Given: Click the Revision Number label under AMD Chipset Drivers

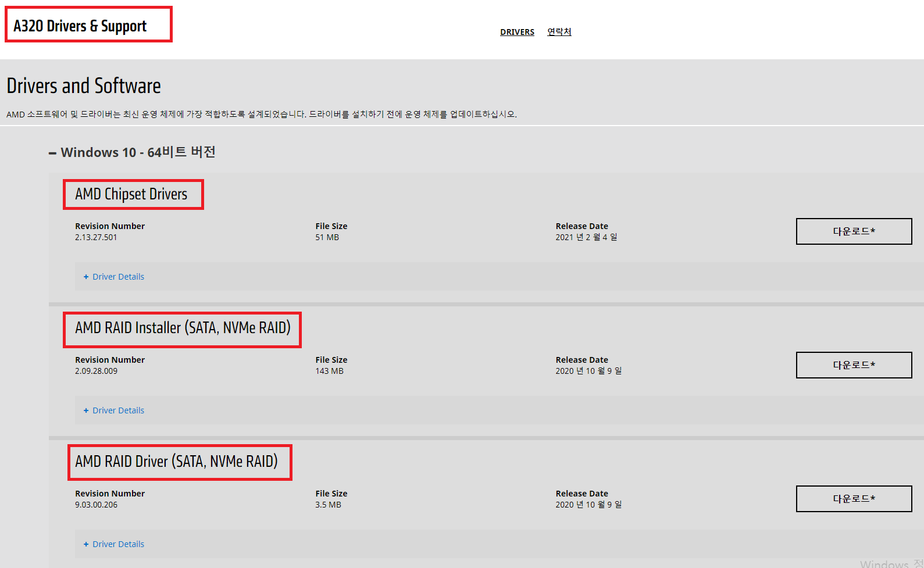Looking at the screenshot, I should pos(110,226).
